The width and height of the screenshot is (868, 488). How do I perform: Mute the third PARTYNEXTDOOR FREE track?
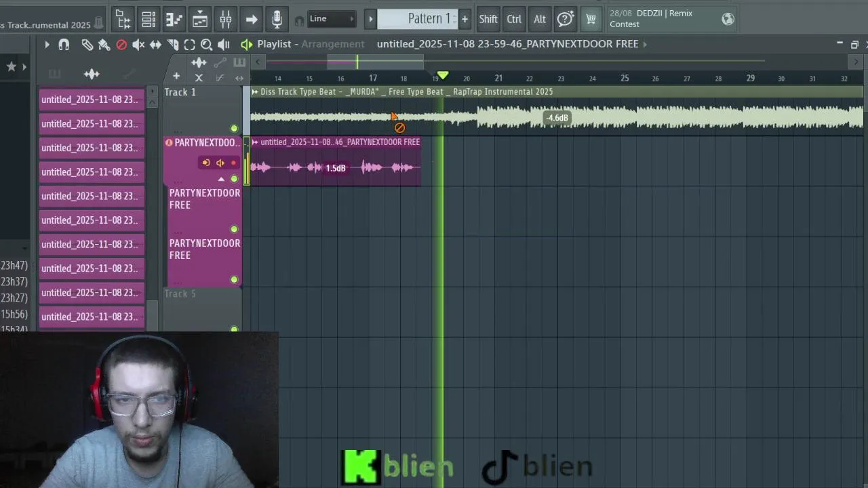click(234, 279)
